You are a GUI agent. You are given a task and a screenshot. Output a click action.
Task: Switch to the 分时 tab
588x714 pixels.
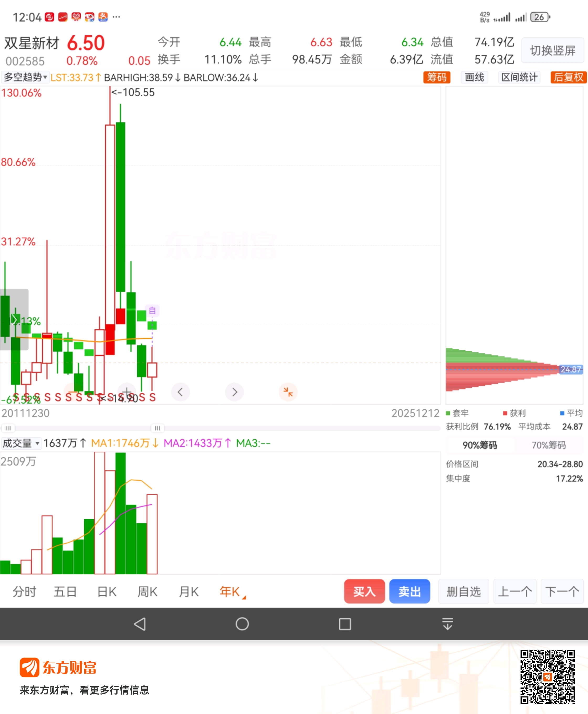pyautogui.click(x=24, y=592)
